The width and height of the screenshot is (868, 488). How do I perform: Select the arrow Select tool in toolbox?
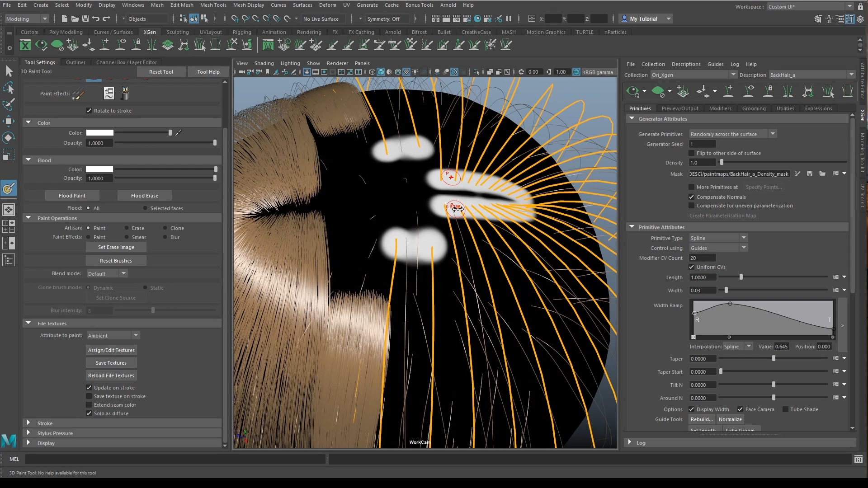9,71
